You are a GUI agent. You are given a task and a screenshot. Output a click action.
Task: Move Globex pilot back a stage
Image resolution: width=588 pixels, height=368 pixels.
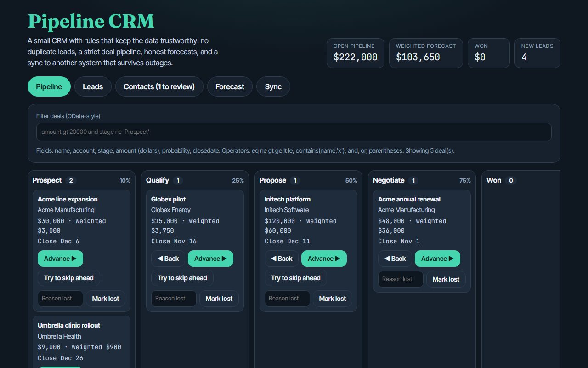point(168,259)
